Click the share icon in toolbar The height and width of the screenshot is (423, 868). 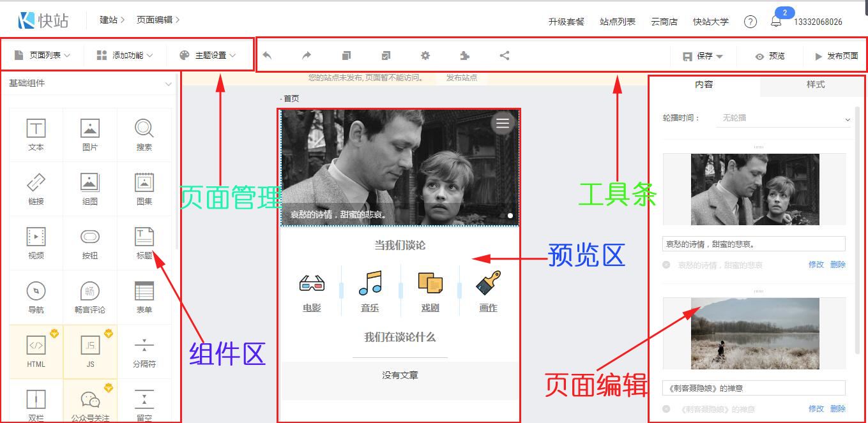(505, 56)
